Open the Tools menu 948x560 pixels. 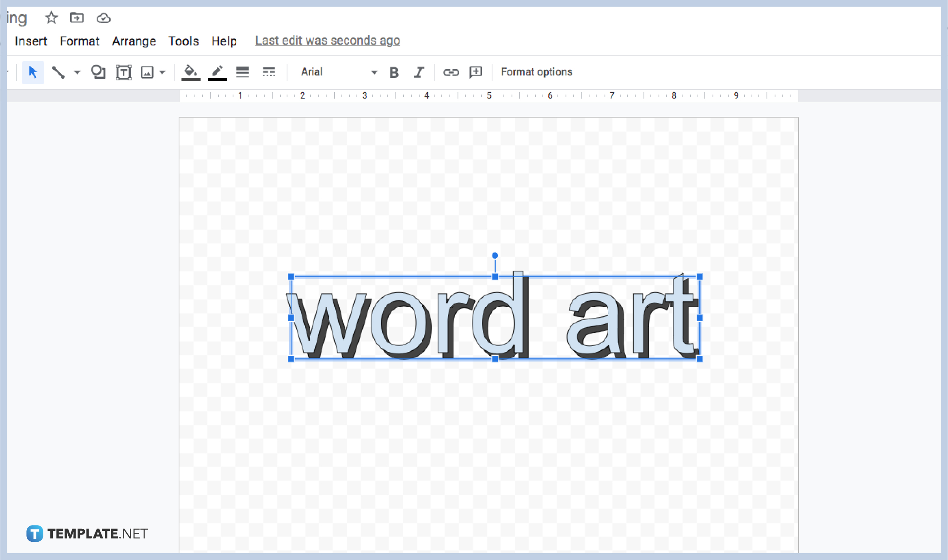[x=184, y=41]
